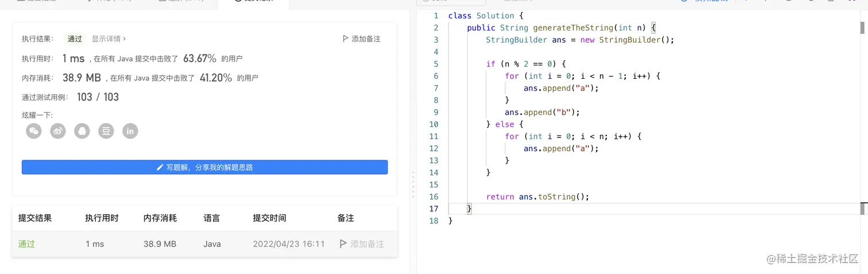Place cursor on class Solution line
This screenshot has height=274, width=868.
(x=486, y=16)
